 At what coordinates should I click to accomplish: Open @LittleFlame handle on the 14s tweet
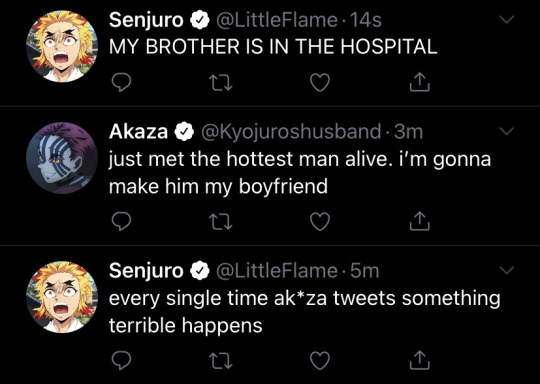coord(277,20)
